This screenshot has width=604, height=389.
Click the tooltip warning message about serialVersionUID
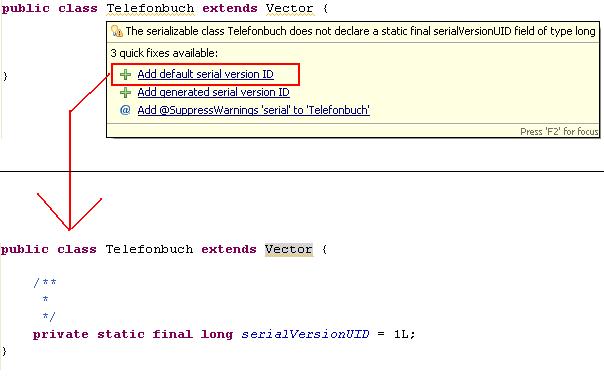pos(360,31)
